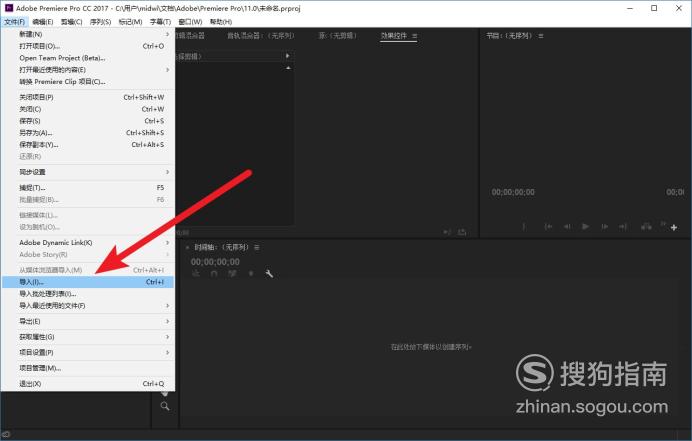Step forward one frame in Program monitor
The width and height of the screenshot is (692, 441).
[604, 226]
